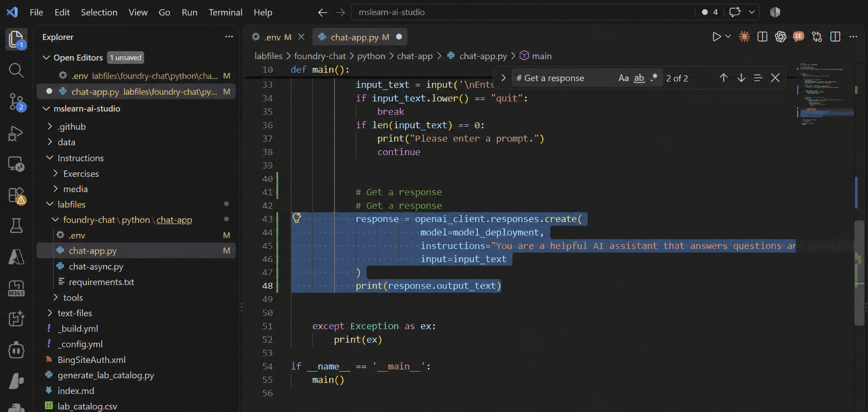Screen dimensions: 868x412
Task: Expand the replace field toggle in find widget
Action: 503,78
